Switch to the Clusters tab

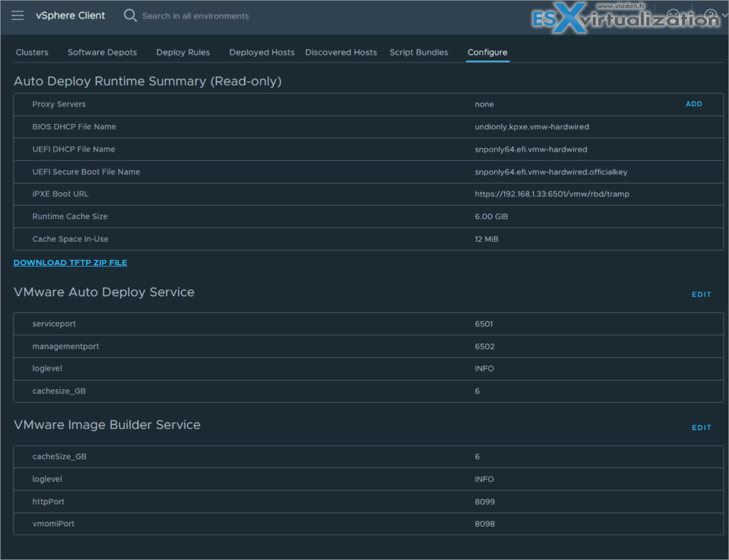32,52
